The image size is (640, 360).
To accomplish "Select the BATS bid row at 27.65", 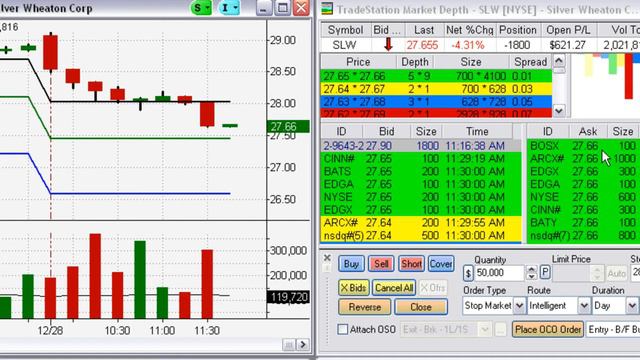I will [x=421, y=171].
